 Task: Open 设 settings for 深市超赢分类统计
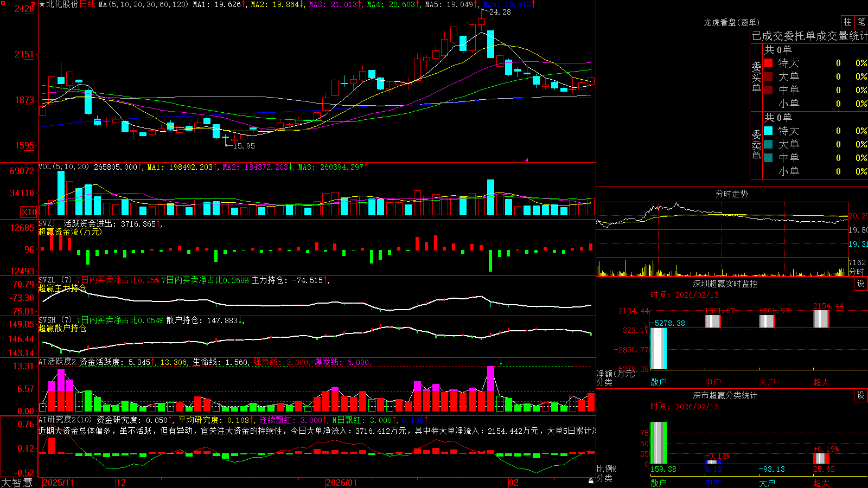861,395
